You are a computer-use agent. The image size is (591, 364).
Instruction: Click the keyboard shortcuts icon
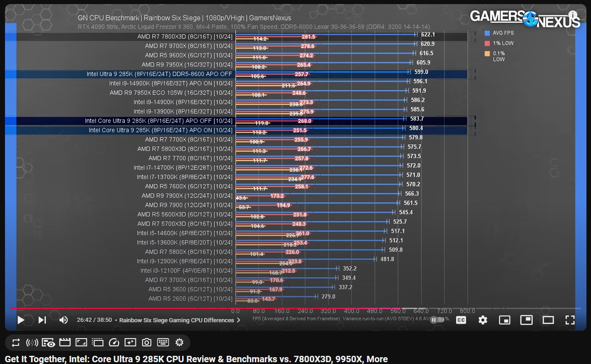coord(163,343)
